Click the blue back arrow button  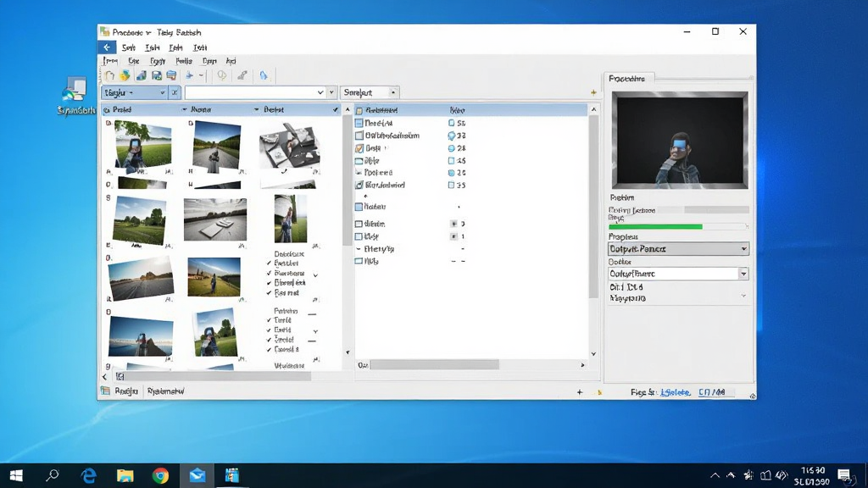click(107, 47)
